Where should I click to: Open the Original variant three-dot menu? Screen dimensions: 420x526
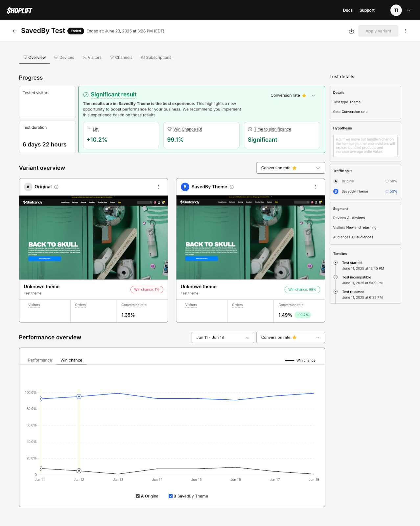pos(159,187)
